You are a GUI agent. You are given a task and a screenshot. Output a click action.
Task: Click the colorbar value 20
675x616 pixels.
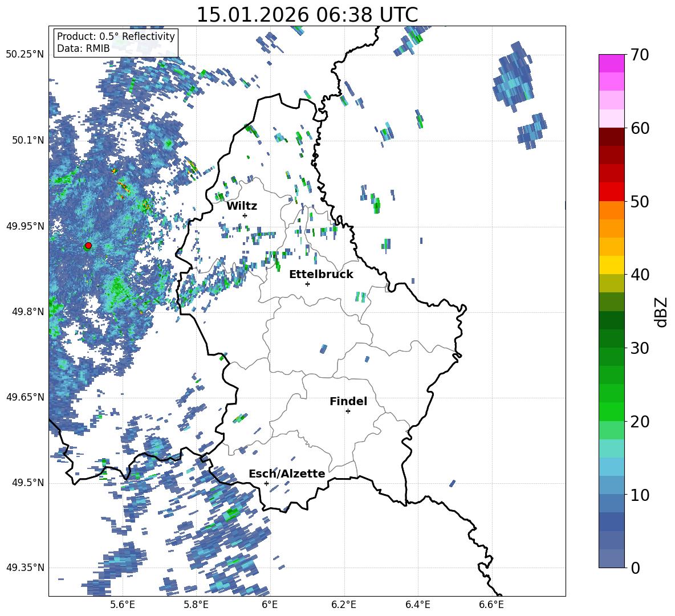tap(640, 422)
